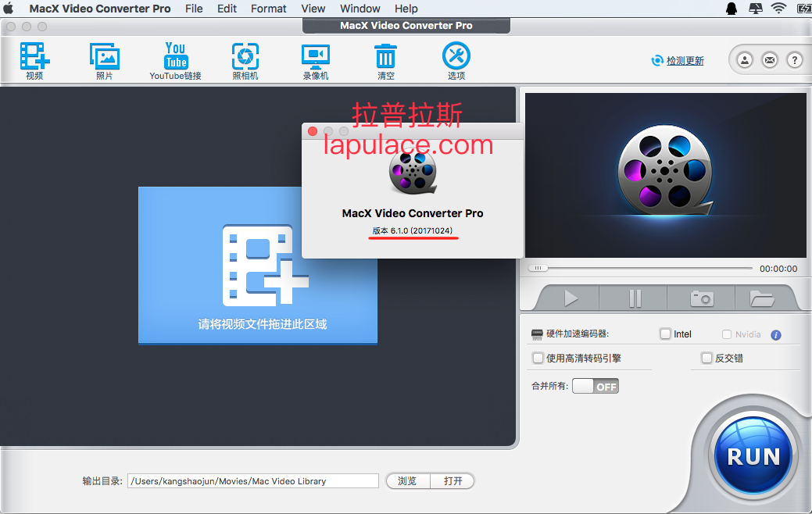This screenshot has height=514, width=812.
Task: Open the View menu
Action: pyautogui.click(x=313, y=9)
